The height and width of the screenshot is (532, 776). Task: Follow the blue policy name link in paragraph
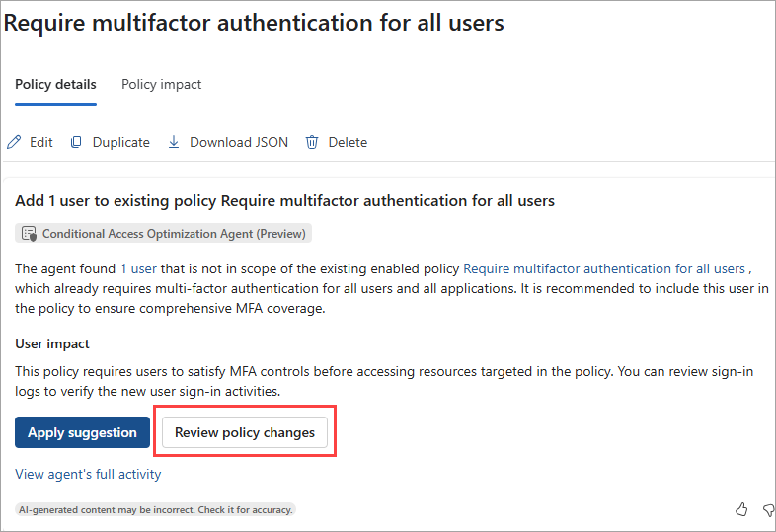pyautogui.click(x=604, y=268)
